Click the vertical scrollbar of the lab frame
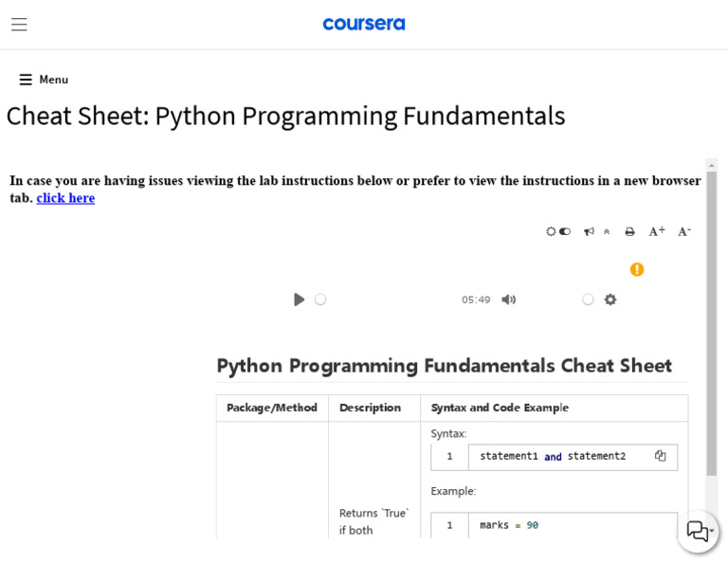 (711, 322)
